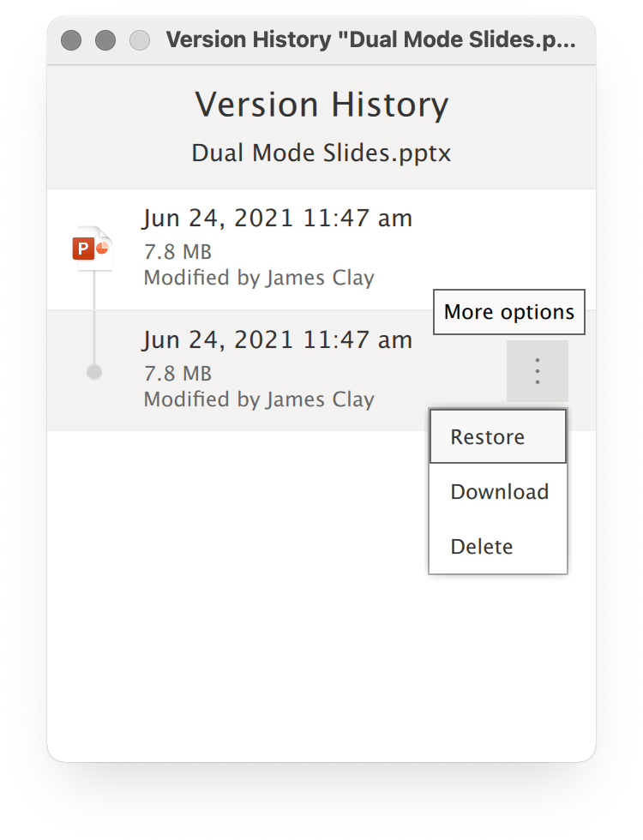This screenshot has height=840, width=643.
Task: Minimize the Version History window
Action: click(x=105, y=40)
